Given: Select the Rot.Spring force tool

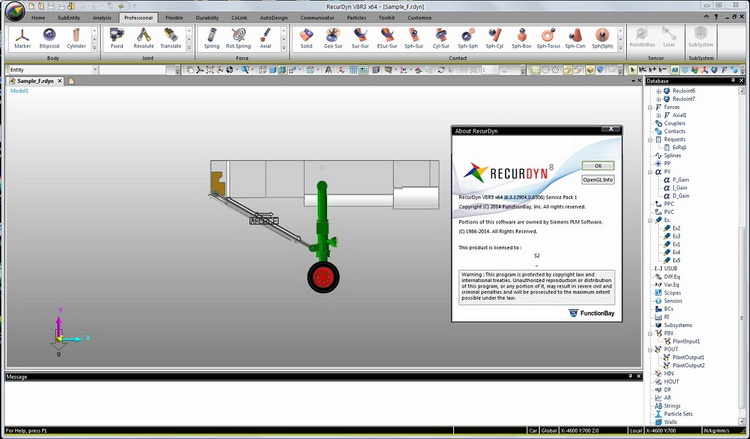Looking at the screenshot, I should point(238,39).
